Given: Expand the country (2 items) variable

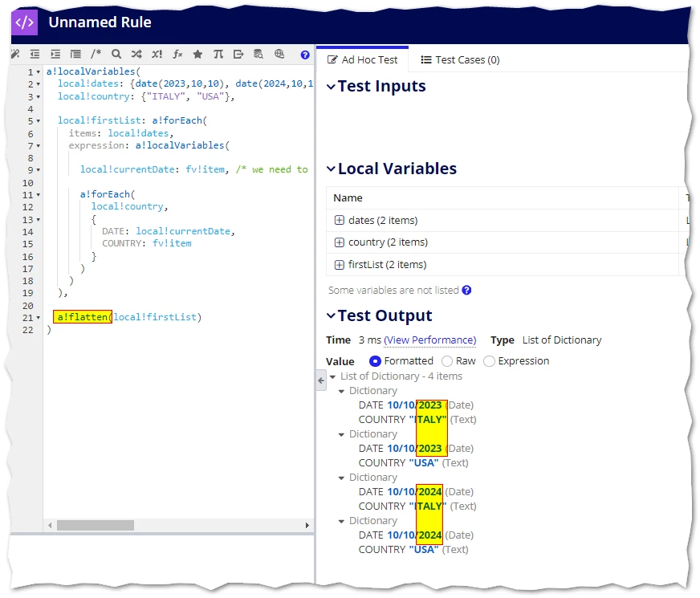Looking at the screenshot, I should pos(340,242).
